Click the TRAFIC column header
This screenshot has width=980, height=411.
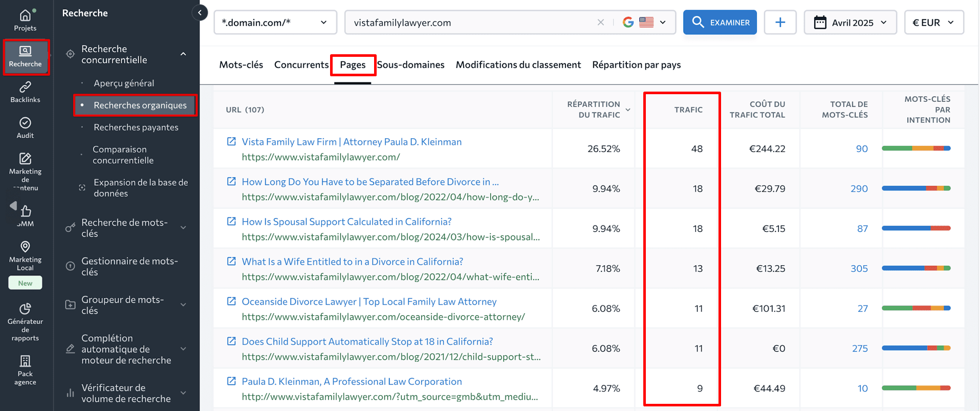pyautogui.click(x=688, y=110)
